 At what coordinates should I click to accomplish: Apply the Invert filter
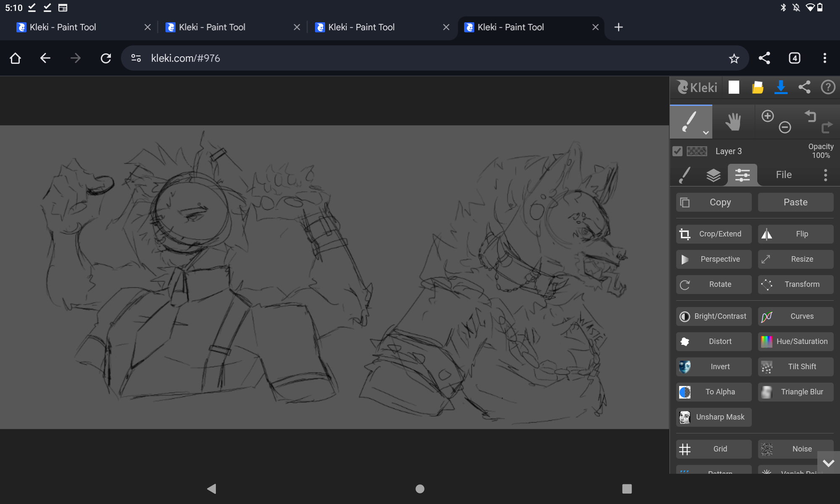click(714, 367)
